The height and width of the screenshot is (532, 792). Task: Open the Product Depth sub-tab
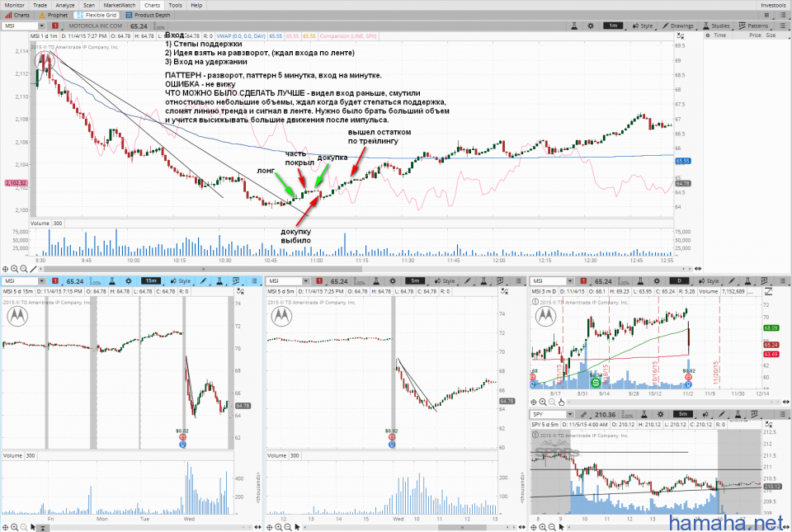[x=148, y=15]
